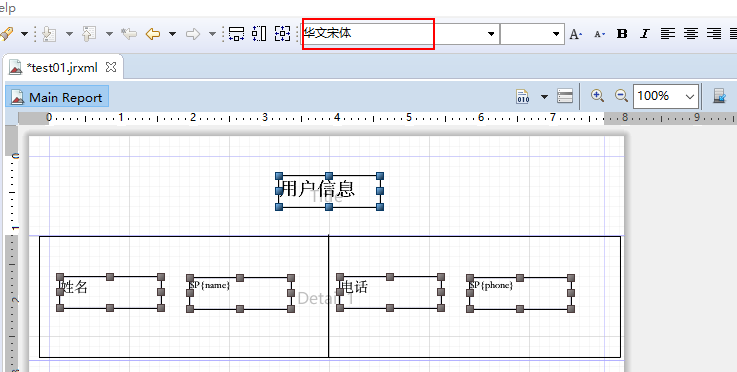Select the 姓名 static text element
737x372 pixels.
click(x=110, y=292)
